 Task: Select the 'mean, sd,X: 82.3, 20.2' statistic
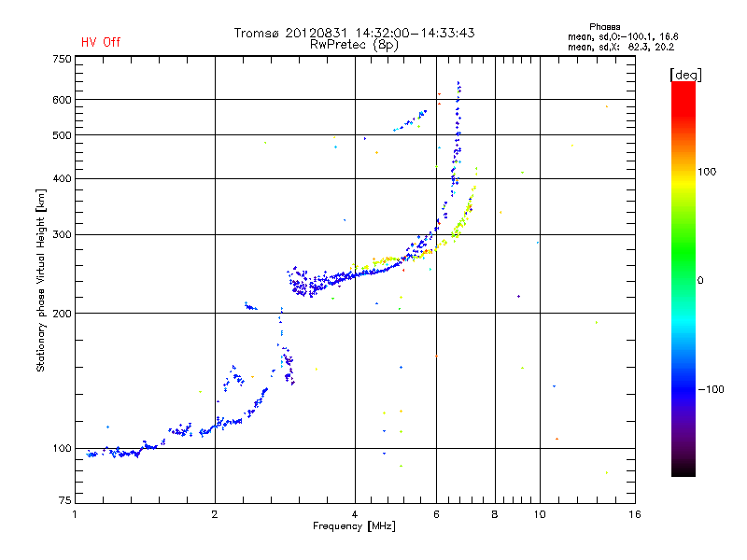coord(621,47)
